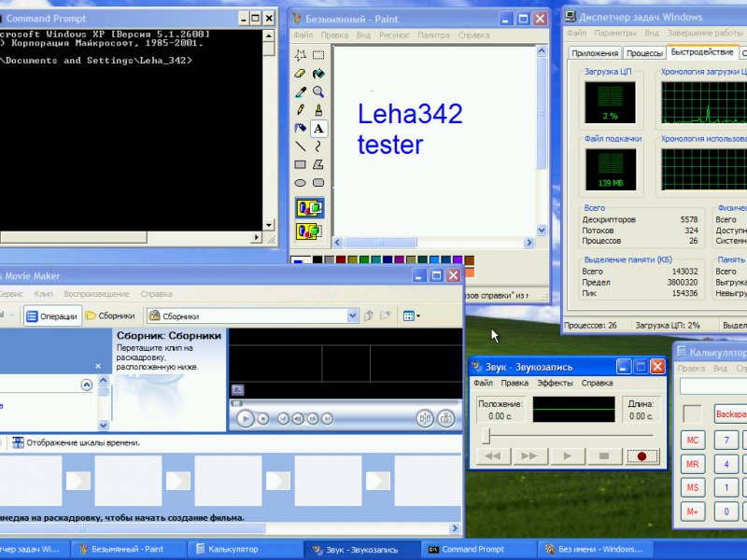The image size is (747, 560).
Task: Pick the green swatch in Paint palette
Action: click(x=364, y=260)
